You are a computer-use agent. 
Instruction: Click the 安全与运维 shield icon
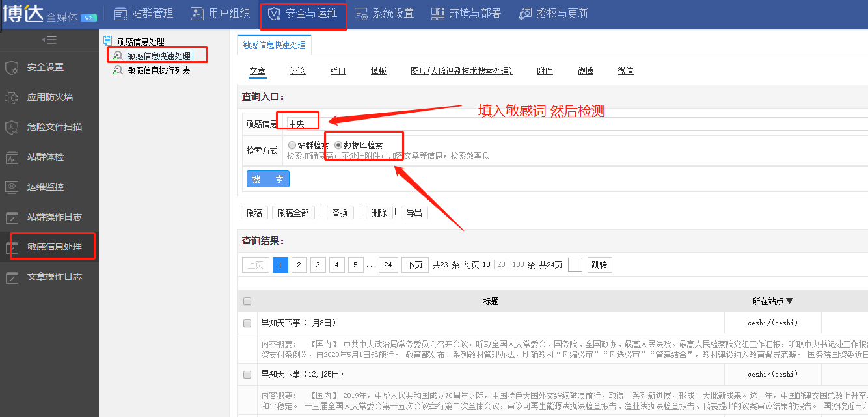tap(274, 14)
